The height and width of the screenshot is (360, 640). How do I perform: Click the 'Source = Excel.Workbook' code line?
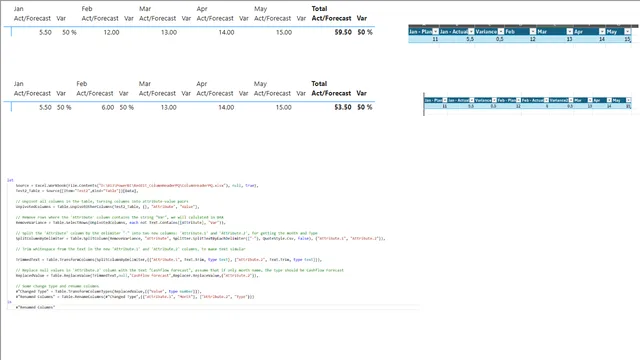pyautogui.click(x=136, y=185)
